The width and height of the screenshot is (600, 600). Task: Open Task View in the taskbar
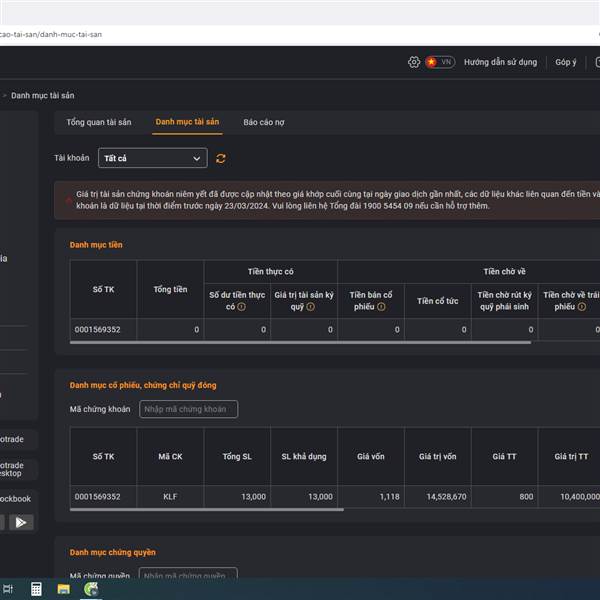pos(8,589)
